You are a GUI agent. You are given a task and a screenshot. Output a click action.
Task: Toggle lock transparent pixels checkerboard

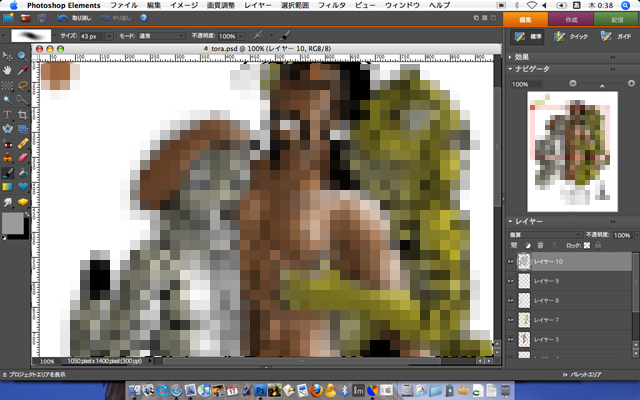tap(587, 246)
